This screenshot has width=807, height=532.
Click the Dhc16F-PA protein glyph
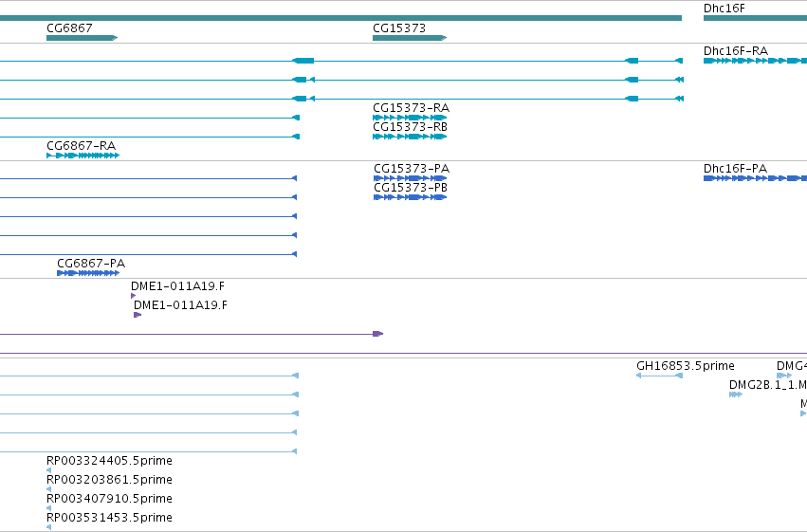[x=755, y=178]
